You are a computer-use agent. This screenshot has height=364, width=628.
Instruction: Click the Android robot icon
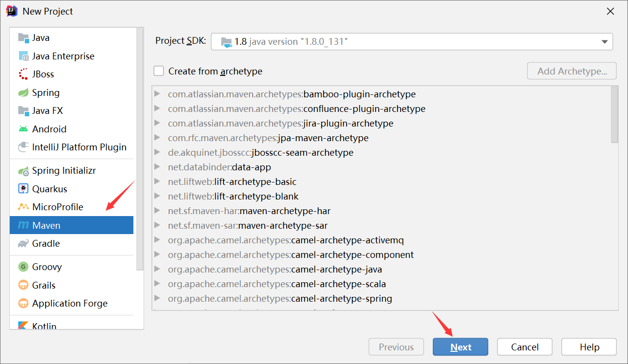(x=23, y=129)
